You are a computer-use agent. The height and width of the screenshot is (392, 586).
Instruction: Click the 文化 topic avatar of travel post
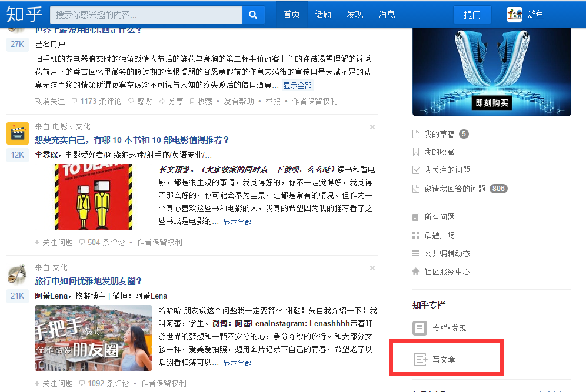(x=18, y=274)
